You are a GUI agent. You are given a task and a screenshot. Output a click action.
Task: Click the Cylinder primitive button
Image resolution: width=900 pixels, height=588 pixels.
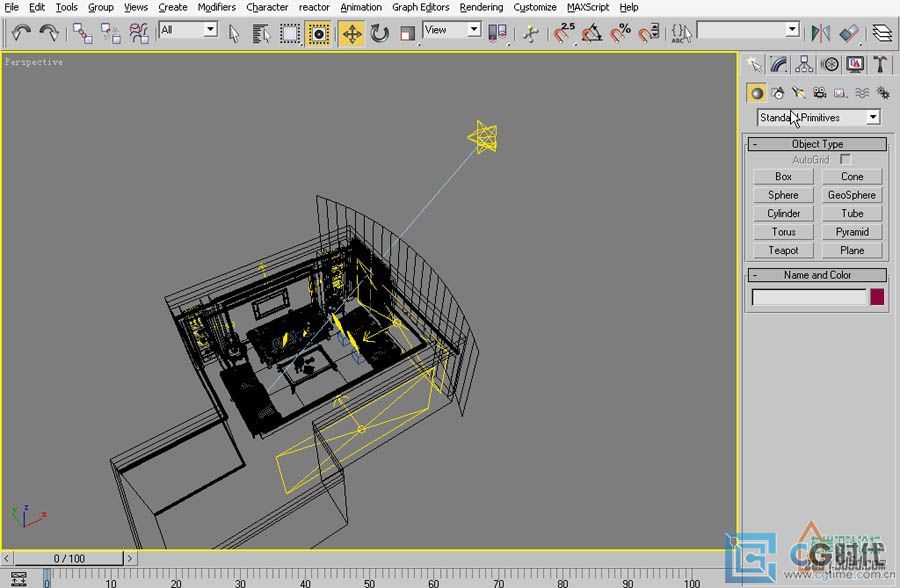783,214
